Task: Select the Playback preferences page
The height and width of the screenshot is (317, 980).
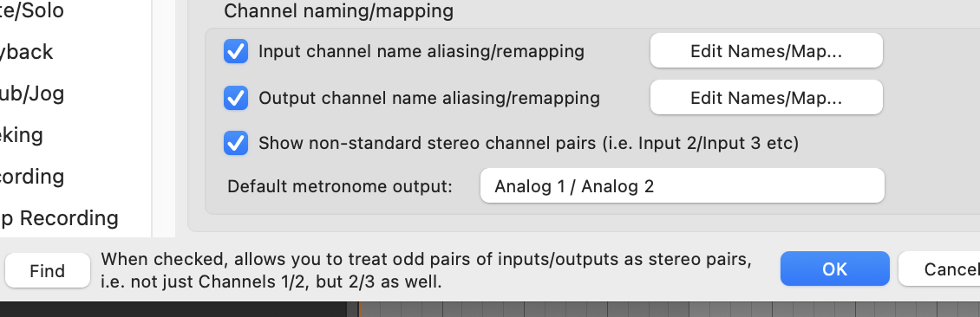Action: coord(27,52)
